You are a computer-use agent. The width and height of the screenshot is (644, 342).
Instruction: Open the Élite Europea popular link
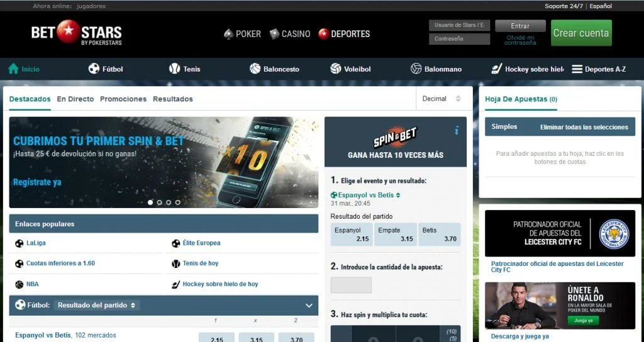click(x=201, y=243)
